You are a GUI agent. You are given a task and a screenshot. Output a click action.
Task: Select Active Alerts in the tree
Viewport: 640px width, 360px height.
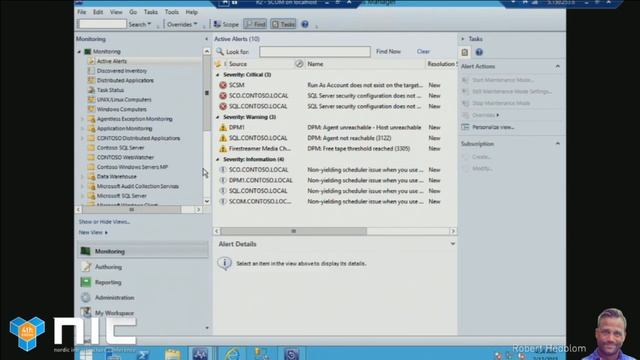111,61
